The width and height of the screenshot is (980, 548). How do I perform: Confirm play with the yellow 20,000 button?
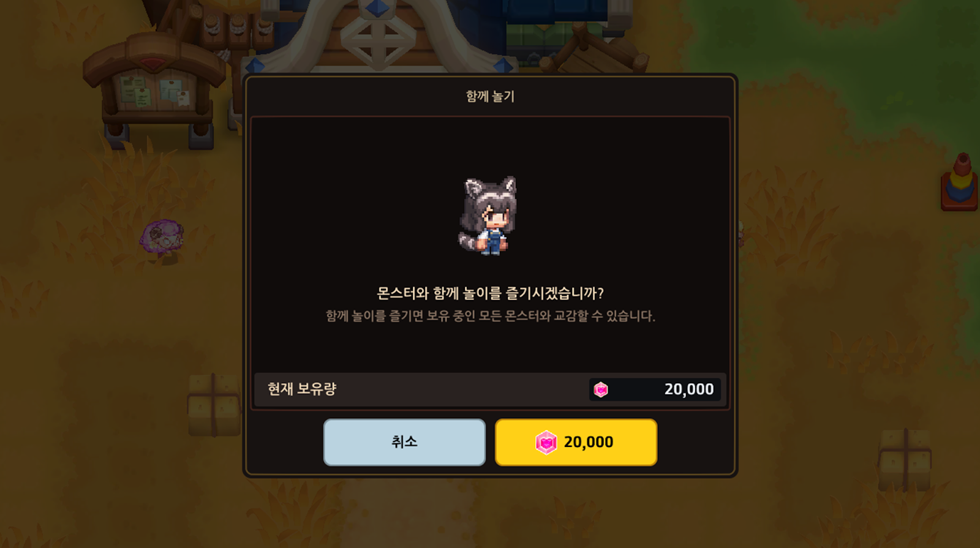click(x=576, y=442)
